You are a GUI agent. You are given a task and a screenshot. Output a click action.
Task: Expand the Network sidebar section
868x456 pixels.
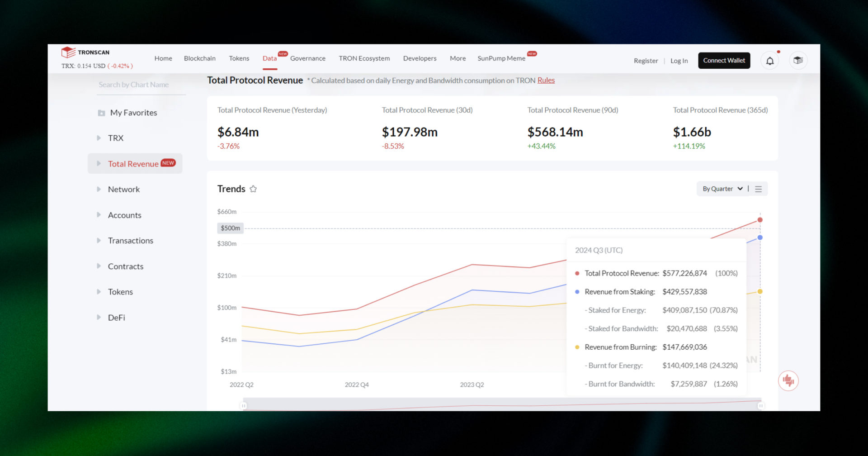point(99,189)
